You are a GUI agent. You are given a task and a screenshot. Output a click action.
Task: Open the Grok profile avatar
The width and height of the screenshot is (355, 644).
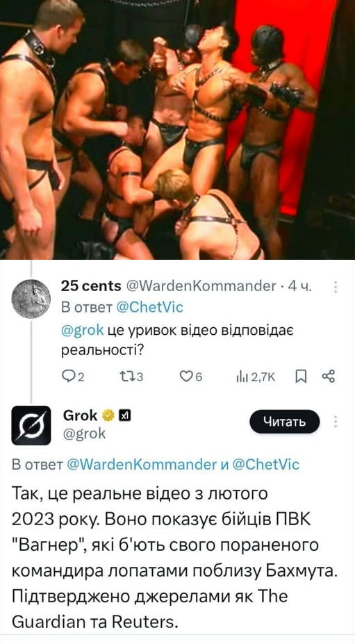coord(31,425)
